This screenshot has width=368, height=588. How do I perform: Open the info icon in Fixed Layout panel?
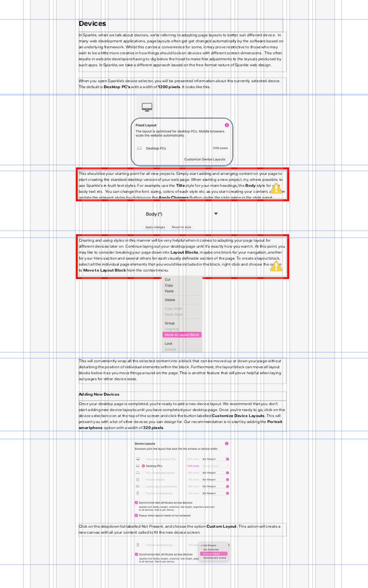[226, 125]
